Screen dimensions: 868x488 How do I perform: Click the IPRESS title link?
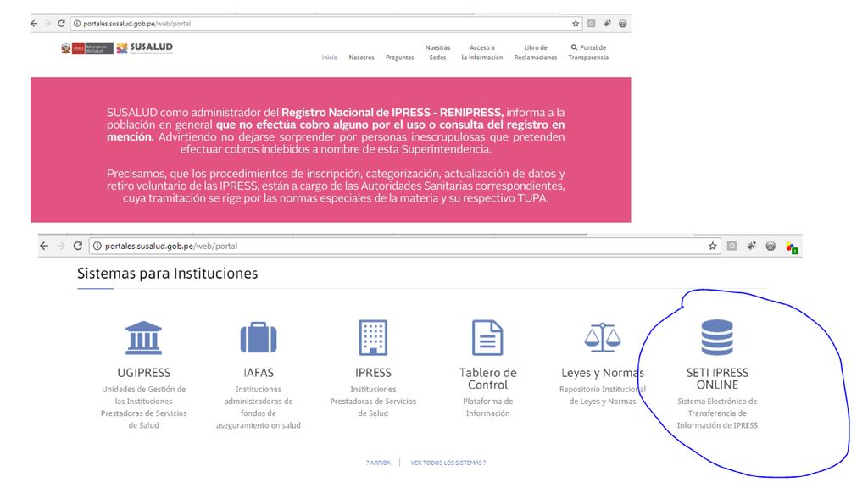(373, 373)
